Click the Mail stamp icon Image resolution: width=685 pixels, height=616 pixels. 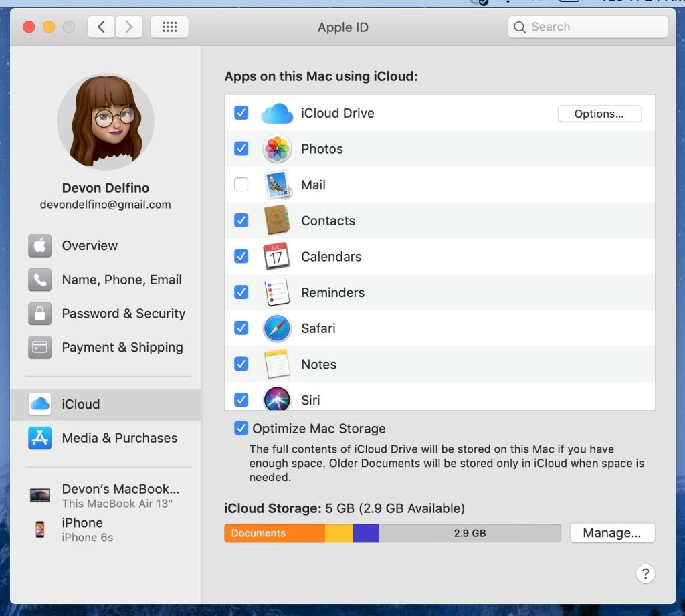pyautogui.click(x=277, y=185)
